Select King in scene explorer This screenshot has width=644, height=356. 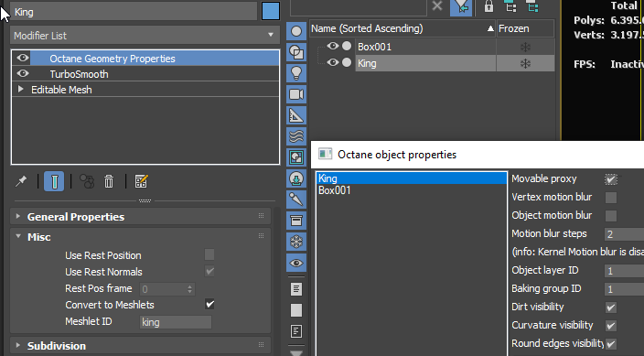[367, 63]
